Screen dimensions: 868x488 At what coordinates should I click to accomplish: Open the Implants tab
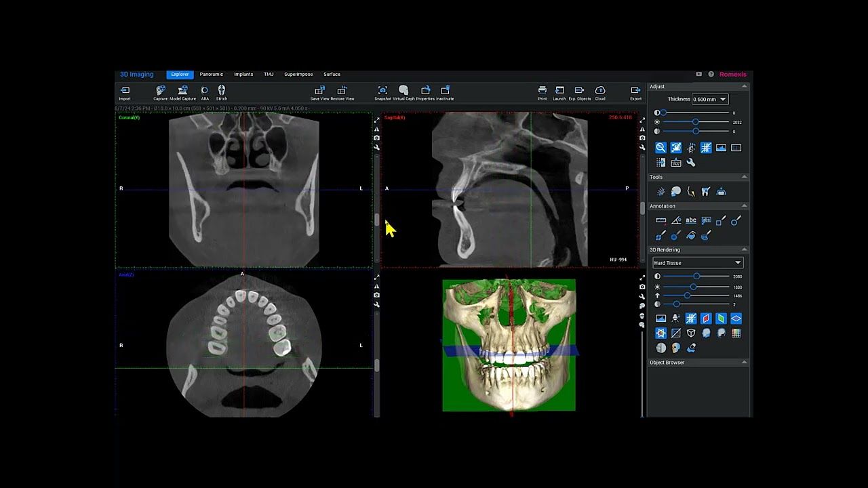click(243, 75)
